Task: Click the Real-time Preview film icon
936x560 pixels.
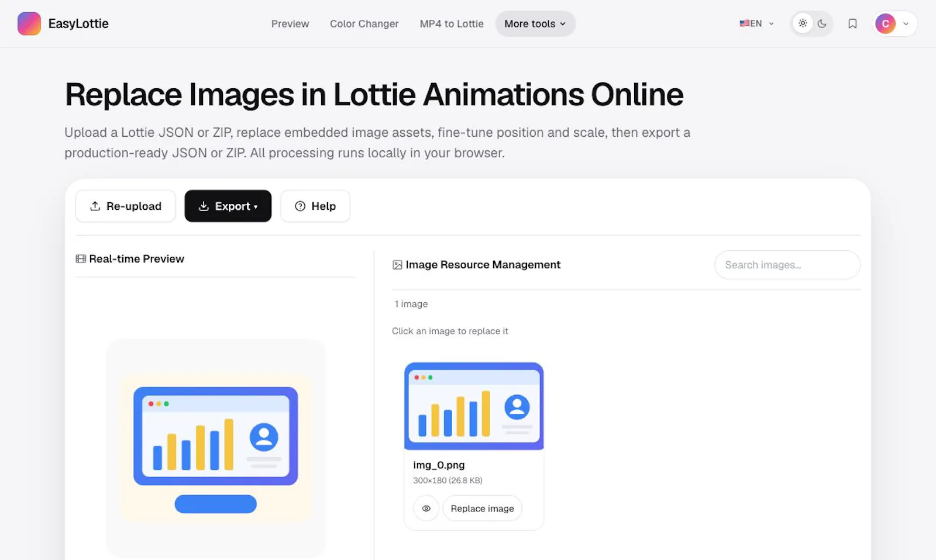Action: [x=81, y=259]
